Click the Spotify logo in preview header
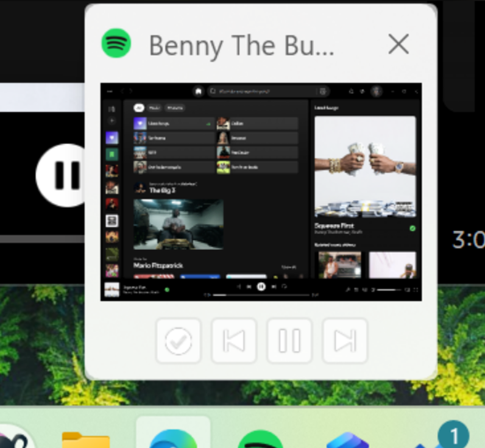Viewport: 485px width, 448px height. 116,43
